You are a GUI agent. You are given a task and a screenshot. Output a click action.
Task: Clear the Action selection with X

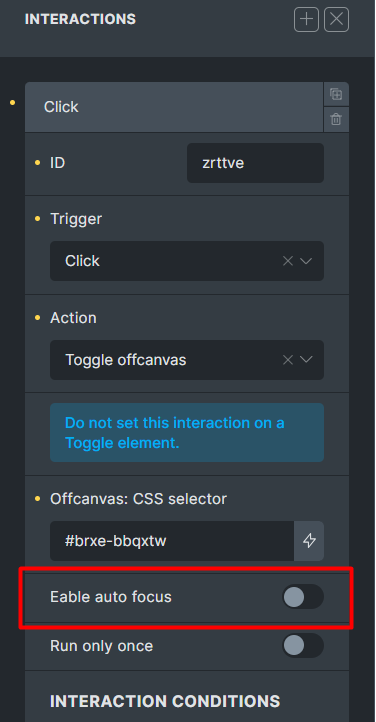(x=288, y=360)
